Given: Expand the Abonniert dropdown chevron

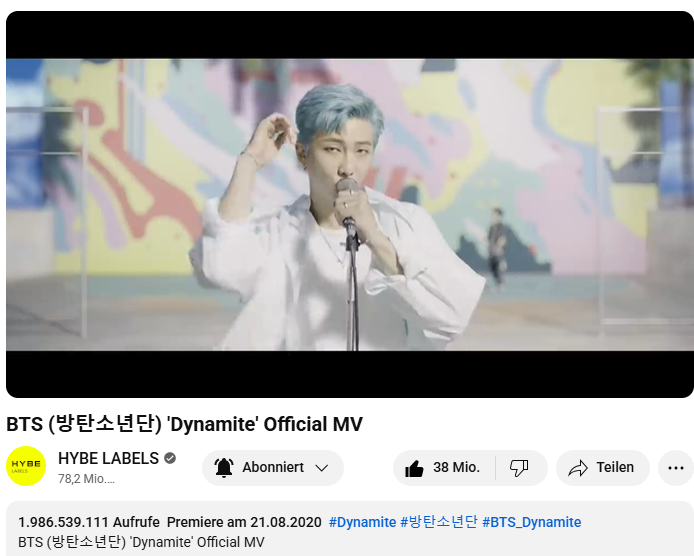Looking at the screenshot, I should [x=321, y=468].
